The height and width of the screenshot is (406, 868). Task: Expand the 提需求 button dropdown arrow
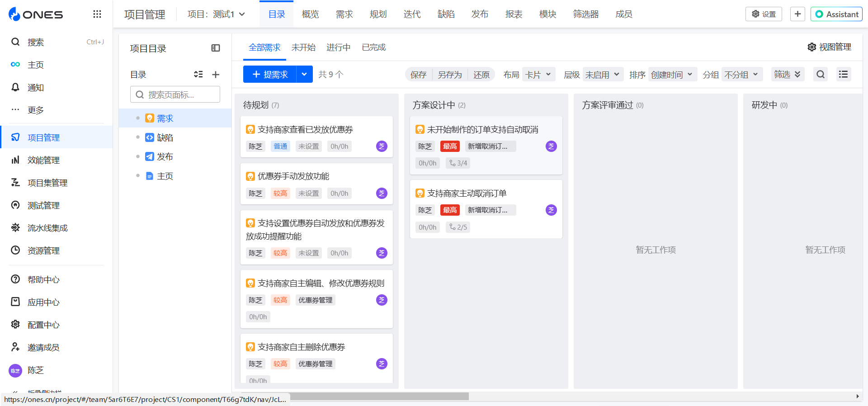[304, 74]
